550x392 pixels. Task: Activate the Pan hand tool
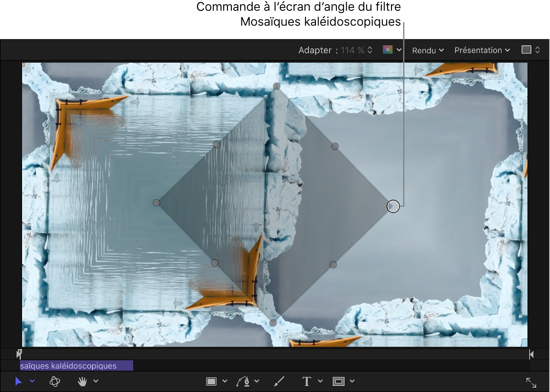pos(82,382)
